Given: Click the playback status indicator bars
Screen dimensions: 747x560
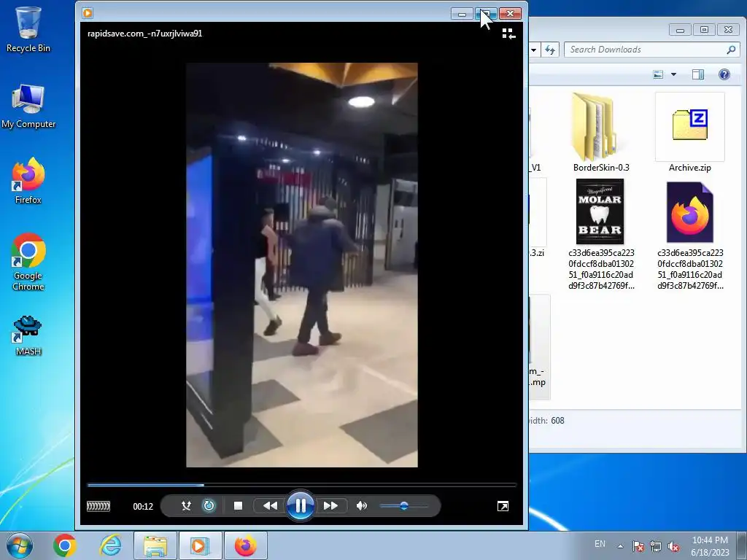Looking at the screenshot, I should (98, 506).
